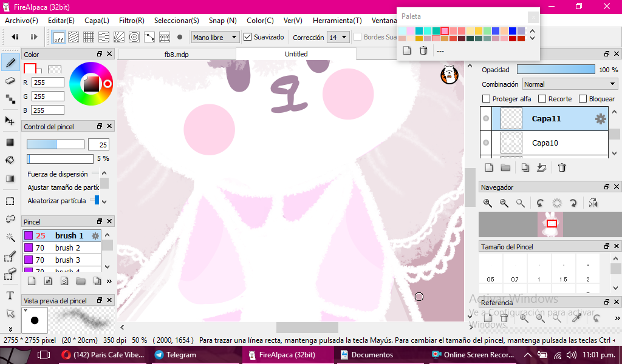Pick the blue swatch in Paleta

513,31
